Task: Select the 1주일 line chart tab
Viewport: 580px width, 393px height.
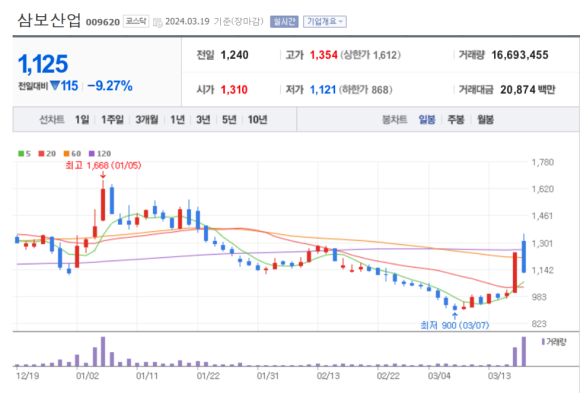Action: 112,120
